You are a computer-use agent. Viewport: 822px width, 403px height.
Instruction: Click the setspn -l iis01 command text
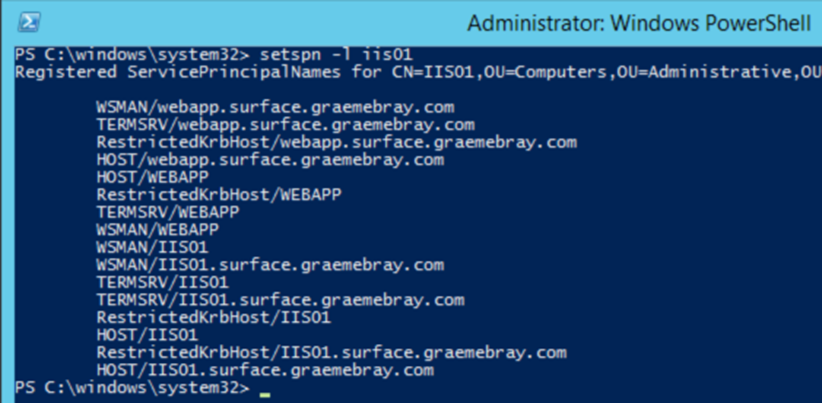[337, 55]
